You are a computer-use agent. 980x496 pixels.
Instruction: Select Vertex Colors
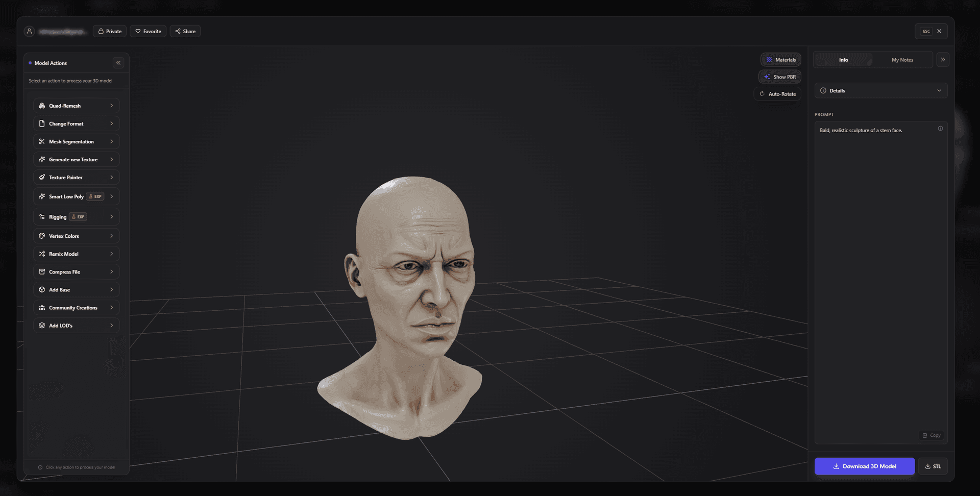pyautogui.click(x=76, y=236)
